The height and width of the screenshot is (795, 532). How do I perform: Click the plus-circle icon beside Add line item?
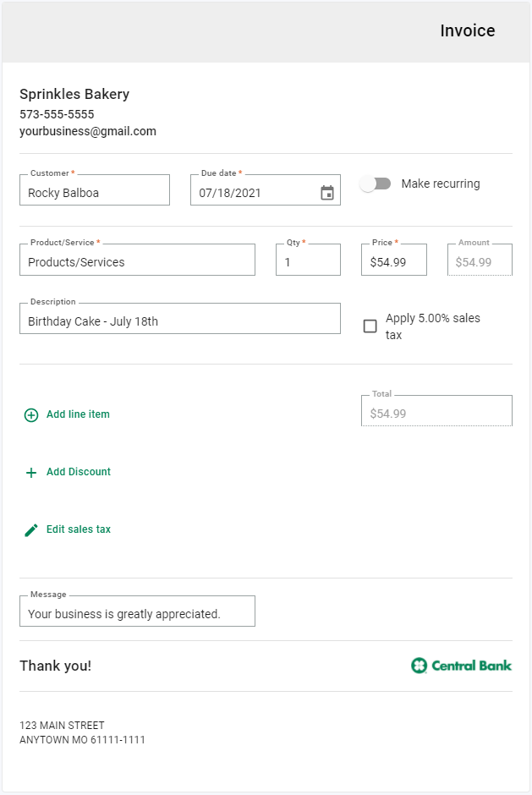point(30,414)
